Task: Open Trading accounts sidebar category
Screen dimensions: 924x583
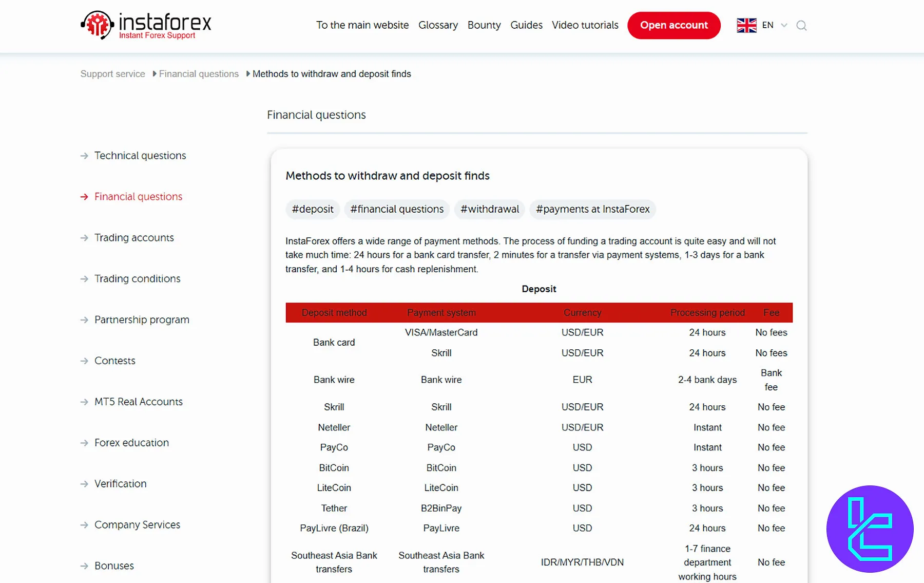Action: [x=134, y=238]
